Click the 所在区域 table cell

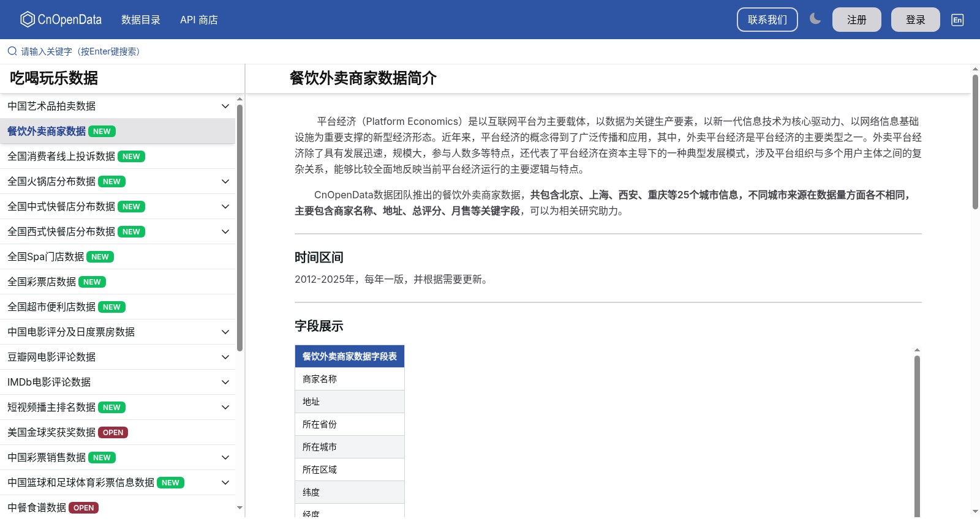coord(350,469)
